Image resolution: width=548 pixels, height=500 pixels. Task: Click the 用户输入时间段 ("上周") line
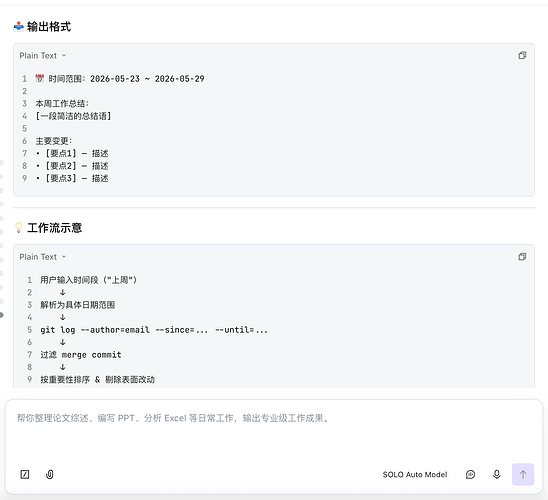[88, 280]
